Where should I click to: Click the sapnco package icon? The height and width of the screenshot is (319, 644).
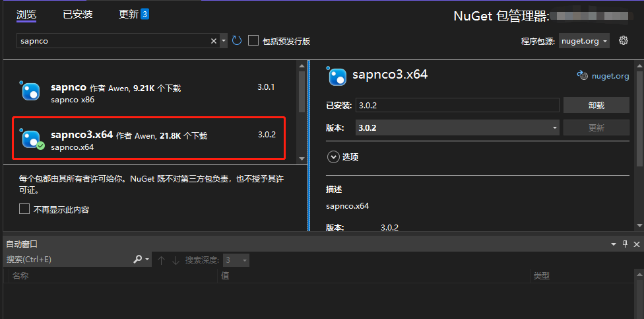pos(31,91)
